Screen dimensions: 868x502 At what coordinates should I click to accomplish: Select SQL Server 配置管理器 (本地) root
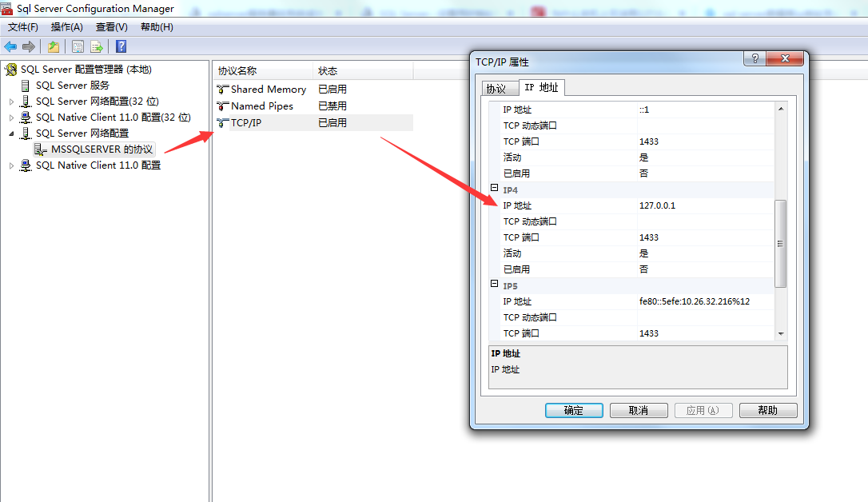pyautogui.click(x=86, y=70)
